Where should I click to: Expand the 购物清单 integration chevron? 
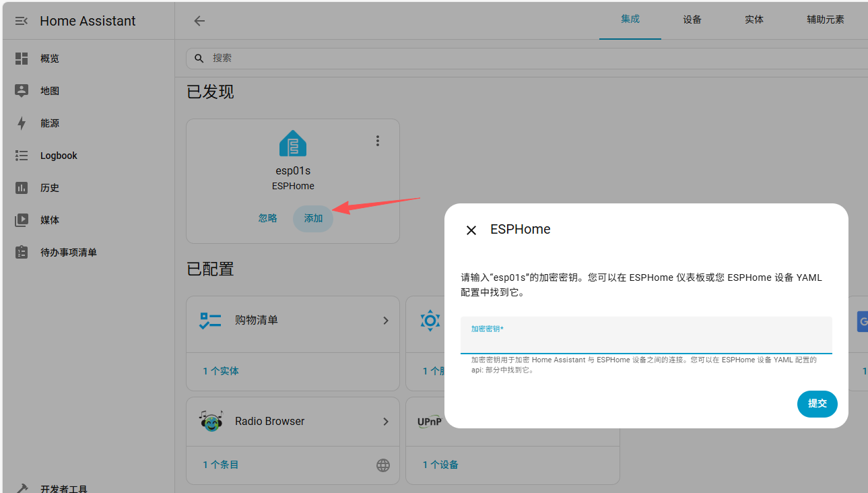click(x=386, y=321)
